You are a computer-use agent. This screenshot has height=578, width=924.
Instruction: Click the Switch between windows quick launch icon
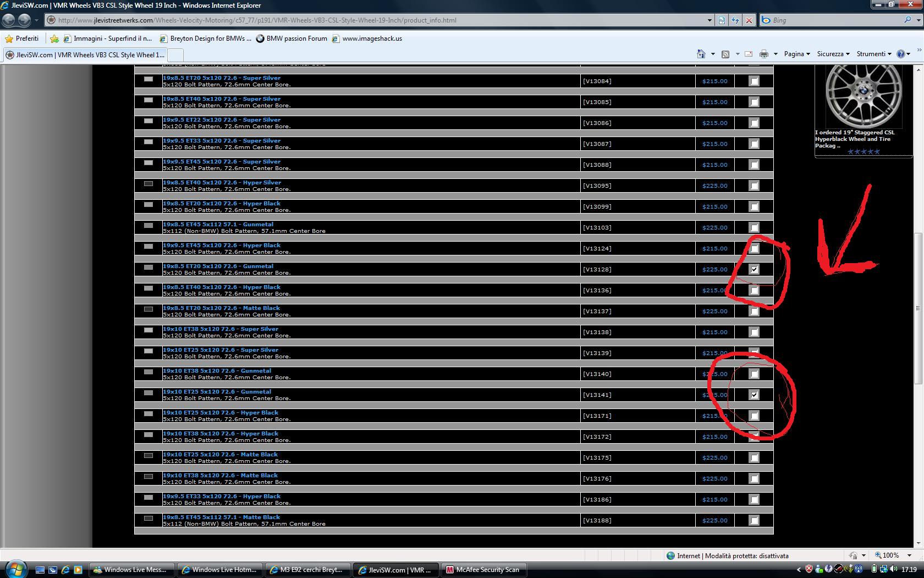tap(53, 570)
